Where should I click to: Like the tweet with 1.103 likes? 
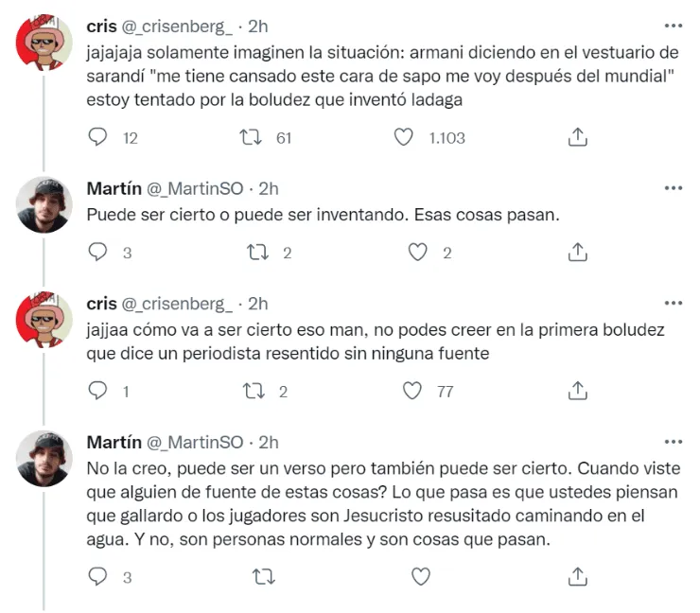(x=404, y=137)
